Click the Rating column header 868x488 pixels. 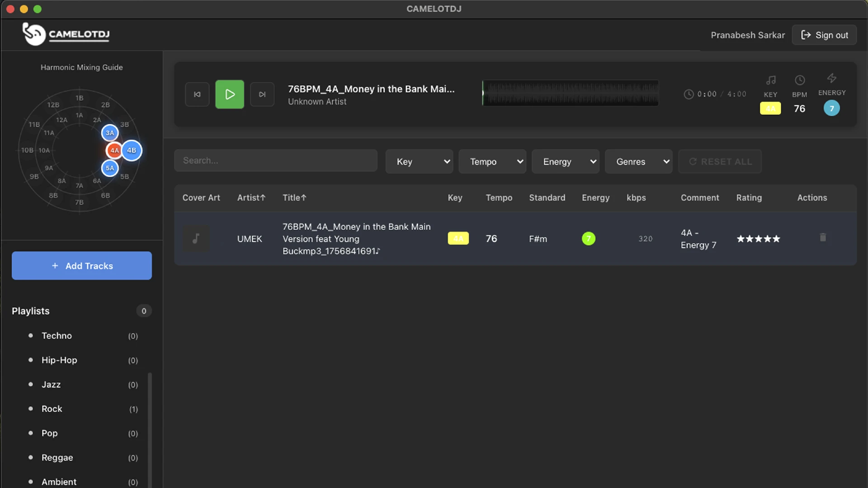click(x=749, y=197)
